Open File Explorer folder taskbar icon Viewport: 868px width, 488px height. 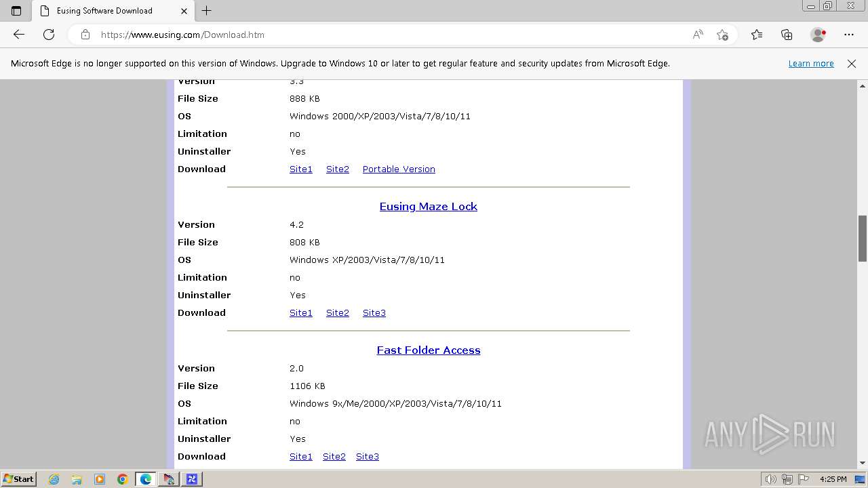pos(77,479)
